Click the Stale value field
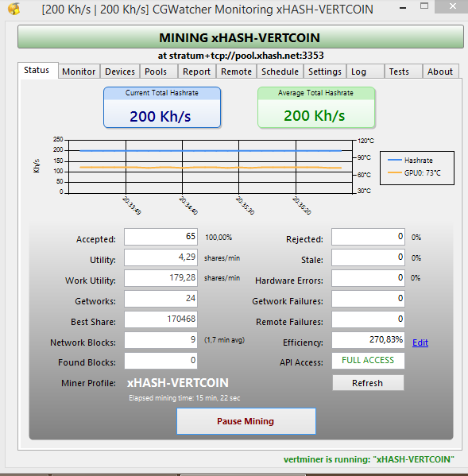The height and width of the screenshot is (476, 468). 368,257
